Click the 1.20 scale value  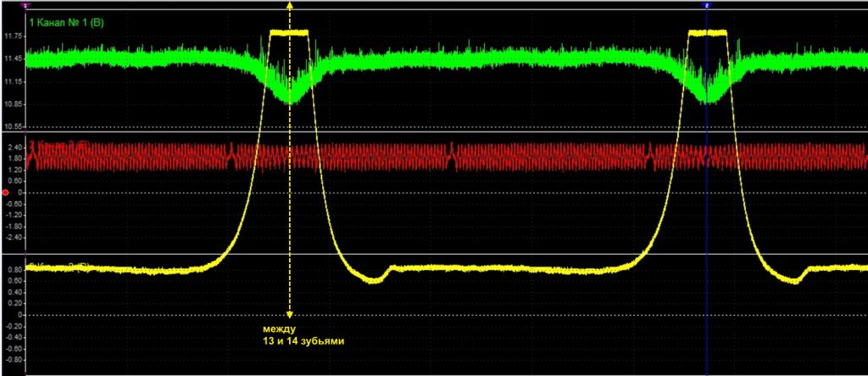pyautogui.click(x=17, y=171)
